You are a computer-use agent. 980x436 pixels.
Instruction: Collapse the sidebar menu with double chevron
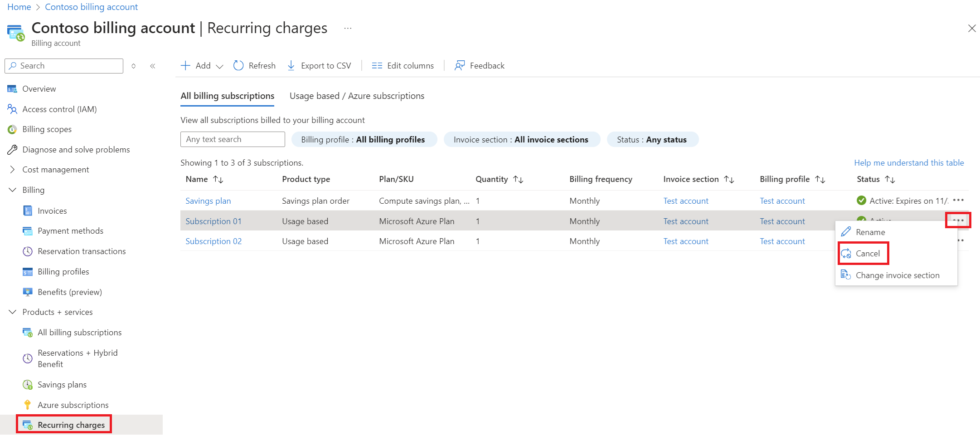click(x=153, y=66)
